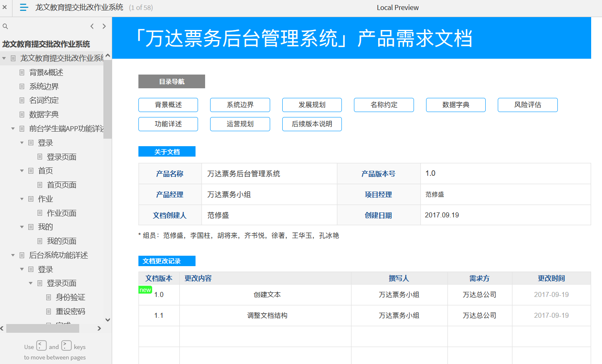
Task: Collapse the root 龙文教育提交批改作业系统 tree node
Action: [x=4, y=58]
